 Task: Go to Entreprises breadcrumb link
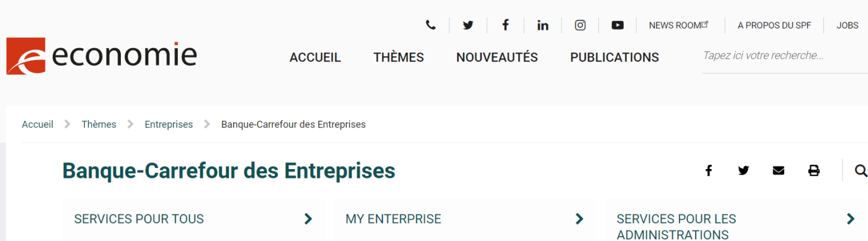tap(169, 125)
